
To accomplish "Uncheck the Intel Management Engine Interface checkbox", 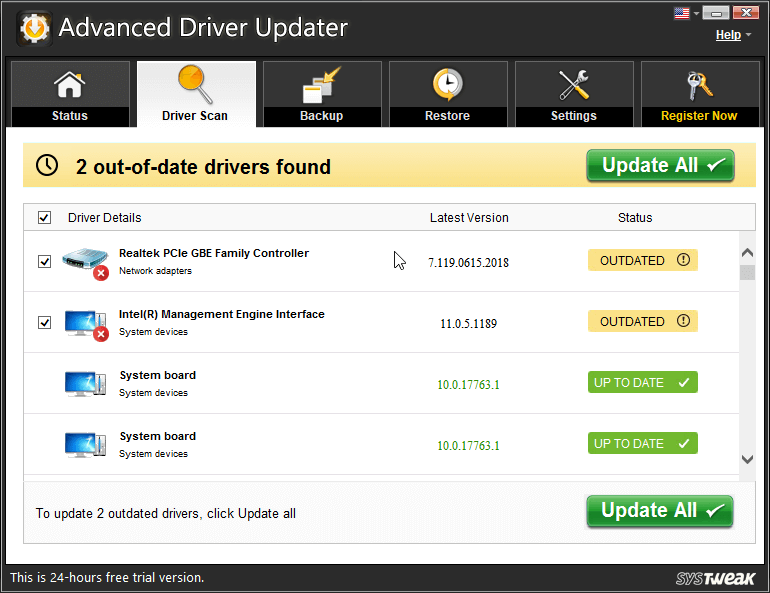I will click(44, 322).
